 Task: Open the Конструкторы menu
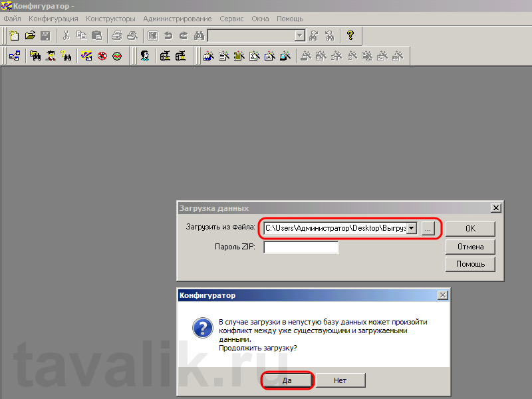tap(110, 19)
